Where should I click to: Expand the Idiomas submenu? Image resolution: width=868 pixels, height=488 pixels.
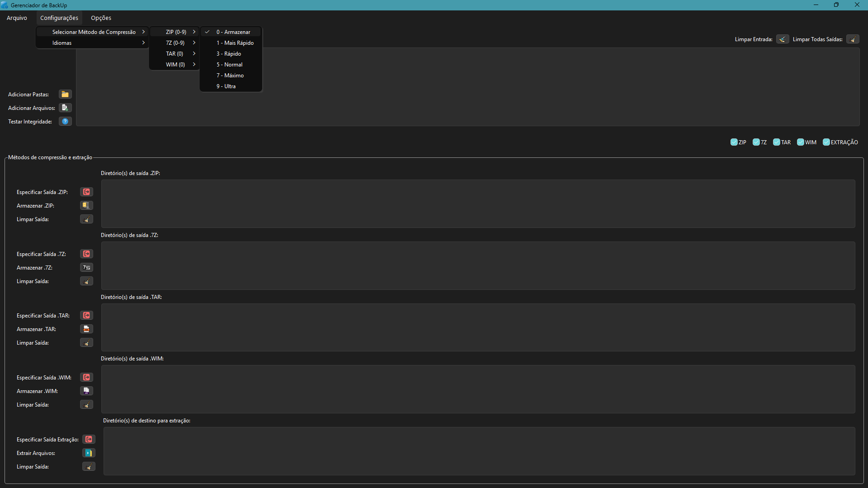point(92,43)
